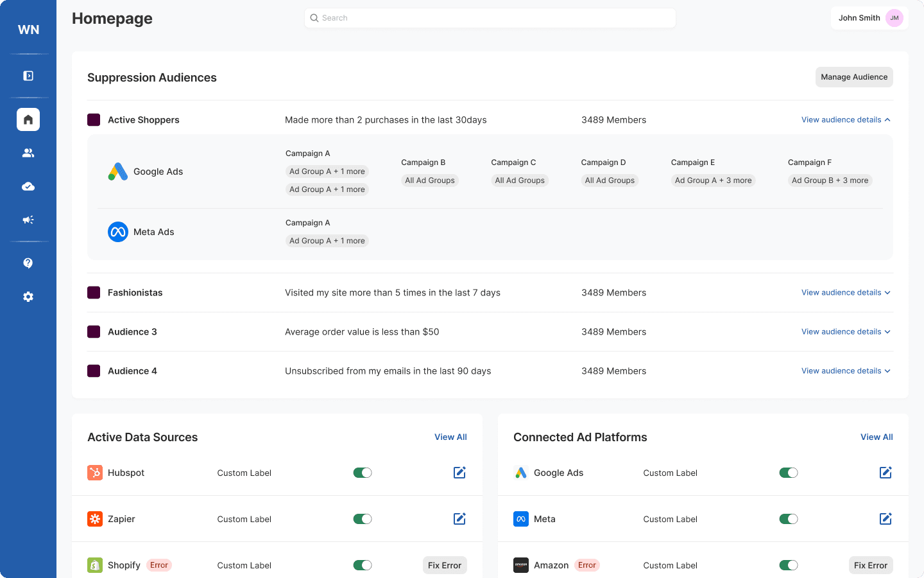Click the Campaign B All Ad Groups chip
This screenshot has width=924, height=578.
click(x=430, y=180)
